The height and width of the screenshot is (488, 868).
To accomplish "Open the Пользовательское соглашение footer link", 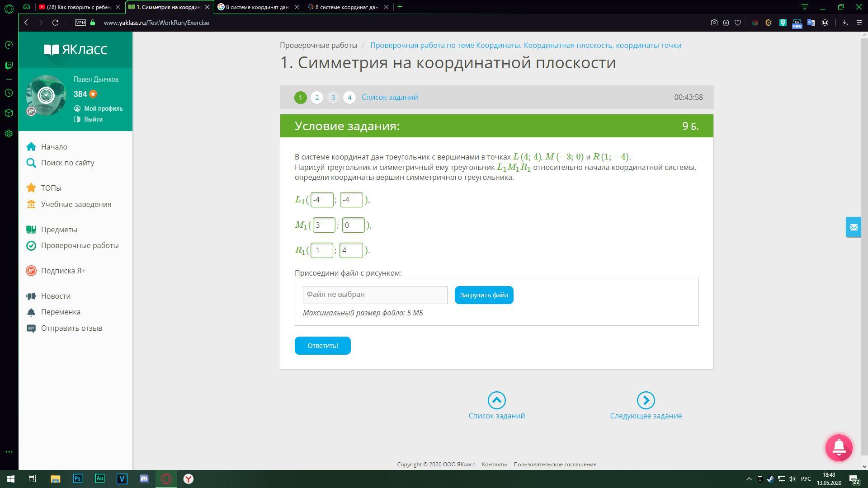I will [x=555, y=465].
